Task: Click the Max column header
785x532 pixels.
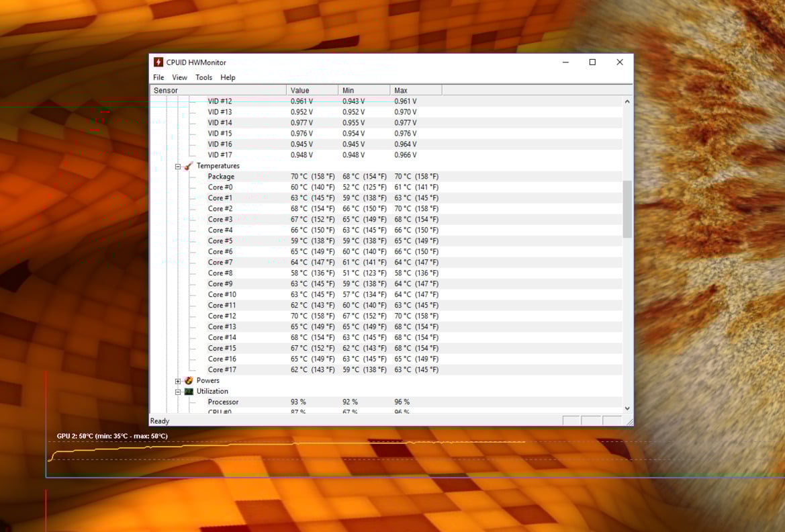Action: pyautogui.click(x=416, y=90)
